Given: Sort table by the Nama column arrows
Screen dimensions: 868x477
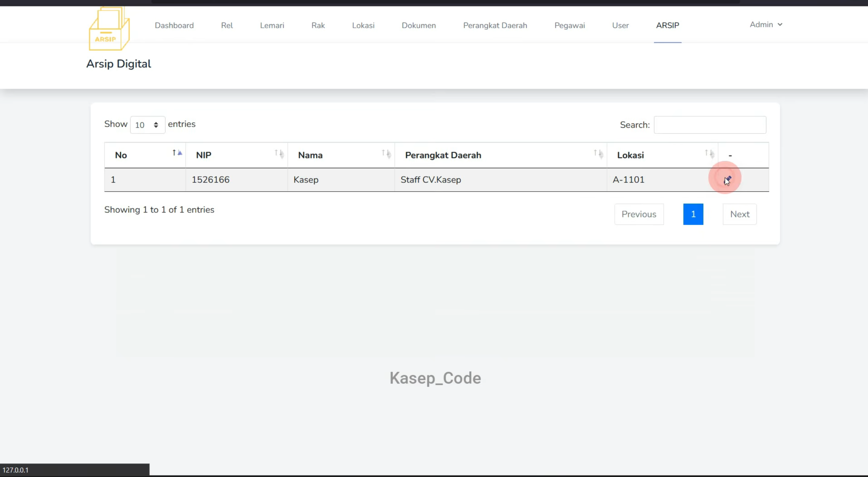Looking at the screenshot, I should (386, 154).
